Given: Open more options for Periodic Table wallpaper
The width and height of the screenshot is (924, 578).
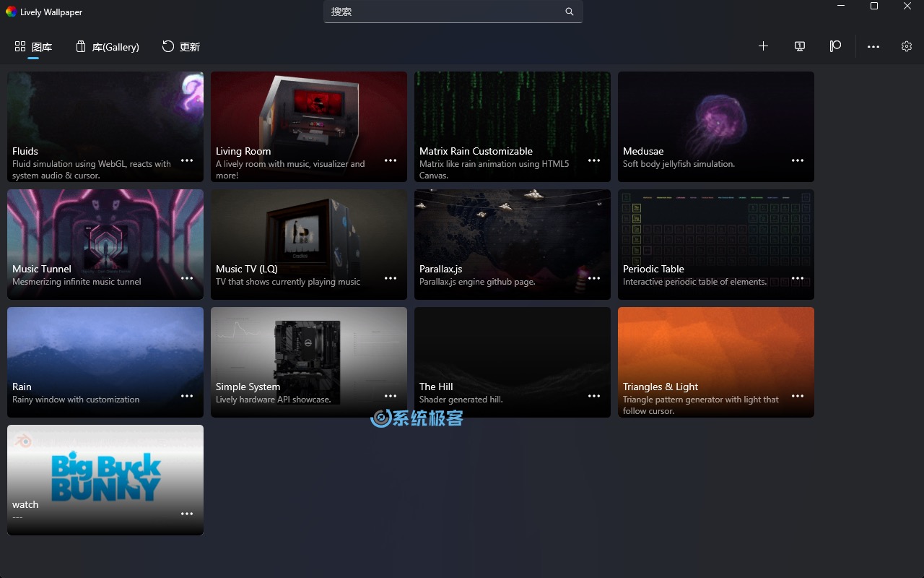Looking at the screenshot, I should 798,278.
